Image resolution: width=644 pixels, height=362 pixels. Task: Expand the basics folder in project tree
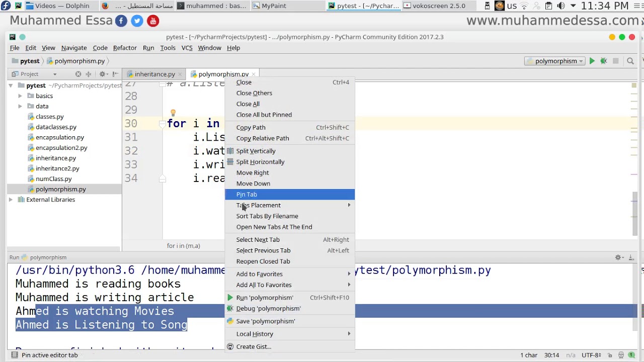click(x=20, y=96)
